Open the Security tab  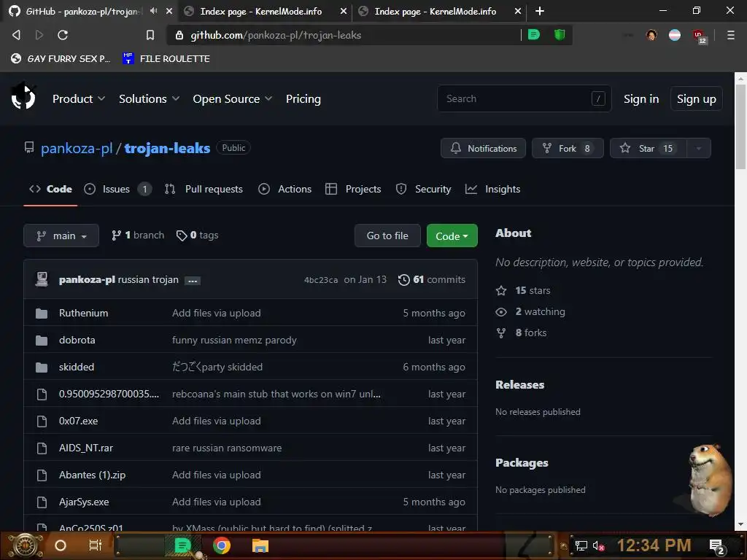[424, 189]
